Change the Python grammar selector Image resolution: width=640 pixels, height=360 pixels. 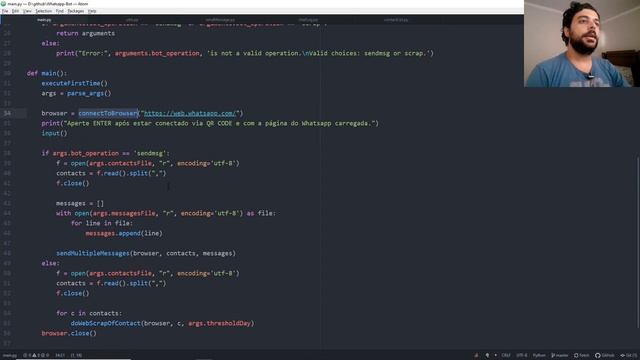pyautogui.click(x=539, y=356)
